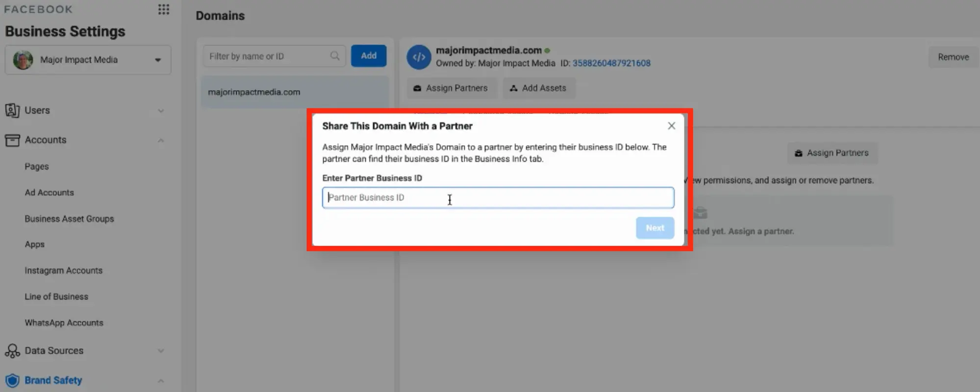
Task: Click the domain code icon
Action: (419, 57)
